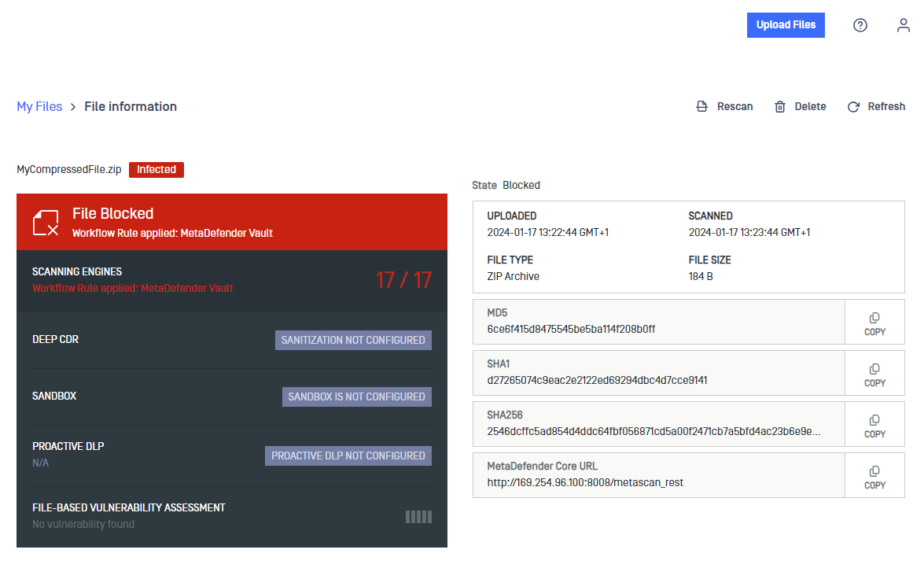
Task: Click the SHA1 value d27265074c9eac2e...
Action: click(x=597, y=381)
